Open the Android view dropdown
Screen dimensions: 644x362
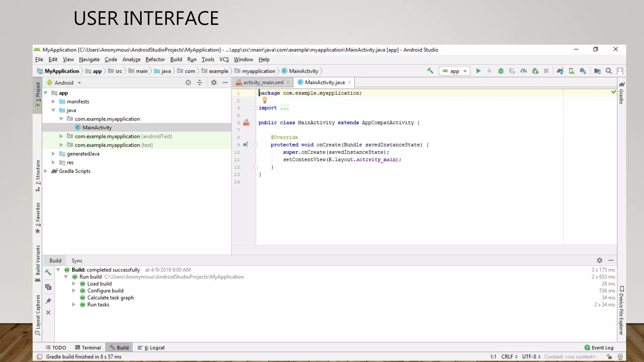tap(64, 83)
